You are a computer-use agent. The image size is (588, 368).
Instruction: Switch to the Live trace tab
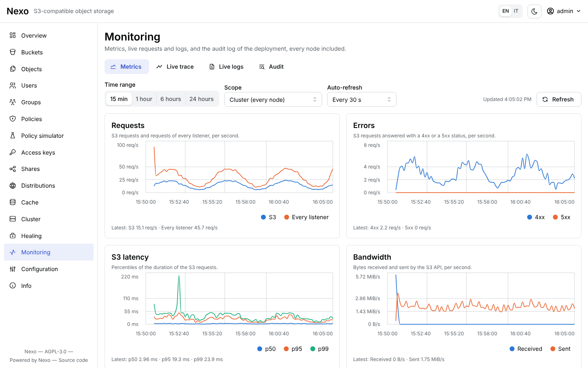click(175, 67)
